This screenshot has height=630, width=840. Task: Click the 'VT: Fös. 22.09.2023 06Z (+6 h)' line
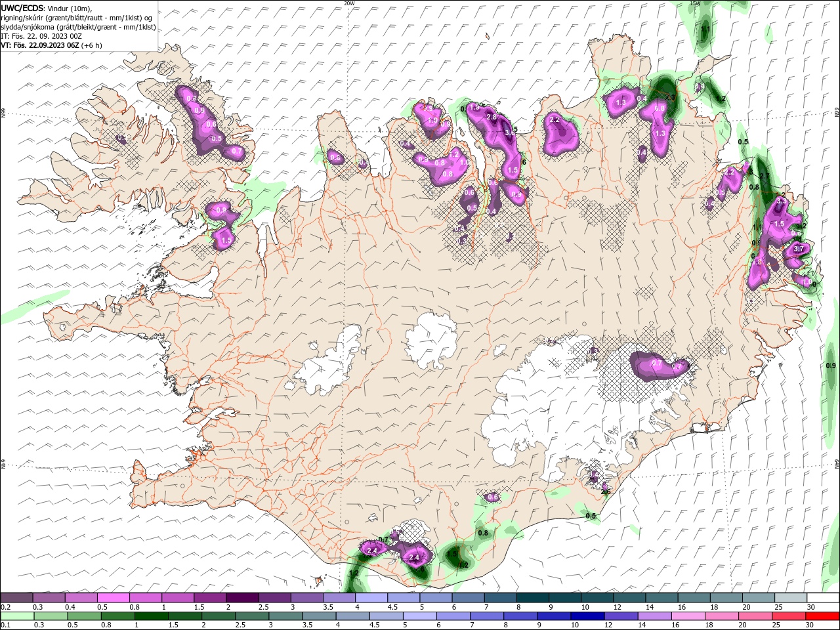click(x=51, y=45)
